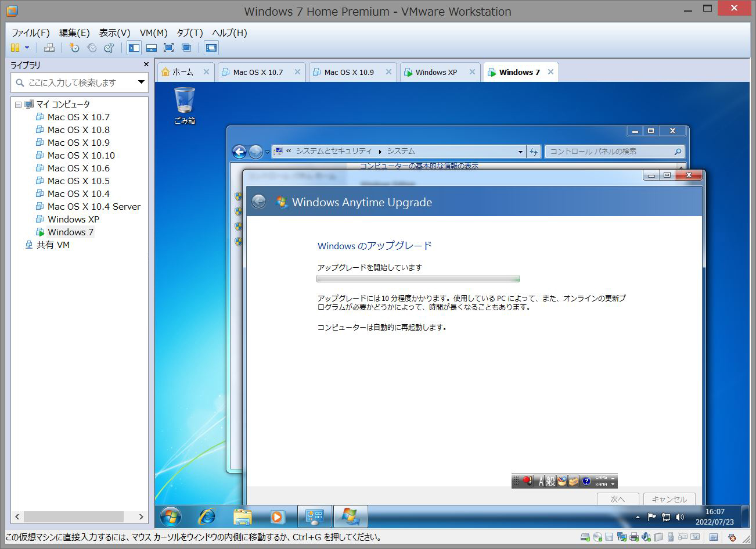
Task: Open the snapshot manager
Action: click(109, 48)
